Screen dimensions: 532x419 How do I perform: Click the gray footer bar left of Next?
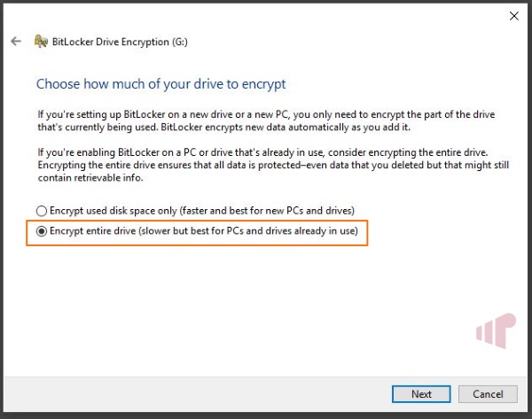point(197,394)
